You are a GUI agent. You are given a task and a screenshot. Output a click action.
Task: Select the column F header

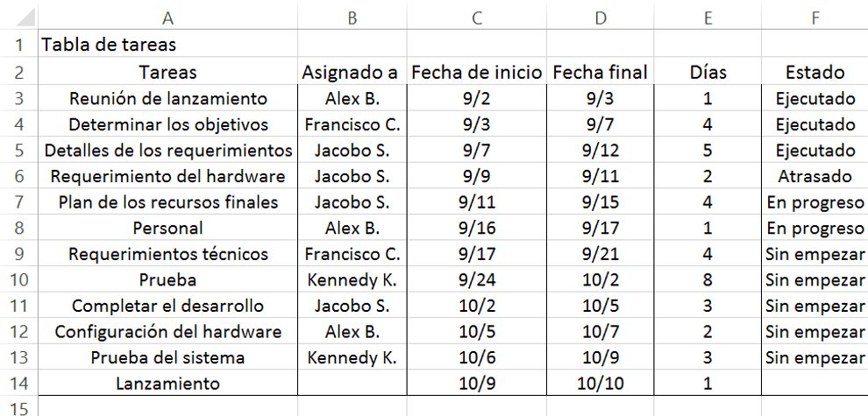tap(814, 17)
